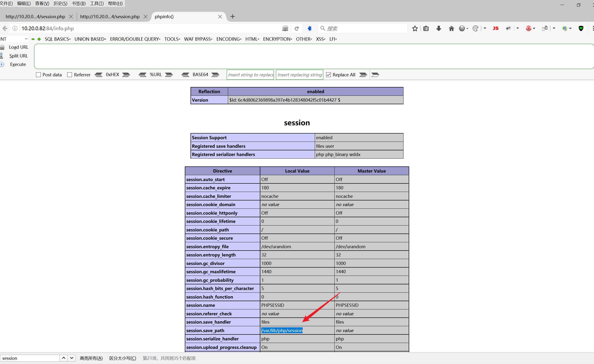594x364 pixels.
Task: Expand the WAF BYPASS dropdown
Action: tap(198, 39)
